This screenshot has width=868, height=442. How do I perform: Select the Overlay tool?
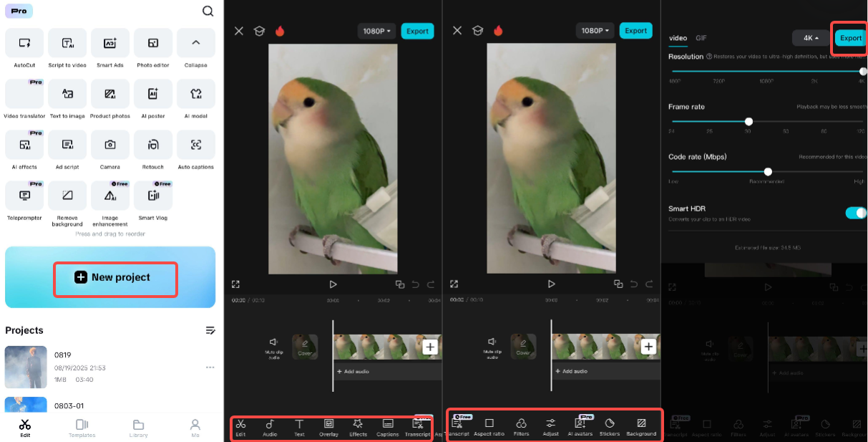click(x=328, y=427)
